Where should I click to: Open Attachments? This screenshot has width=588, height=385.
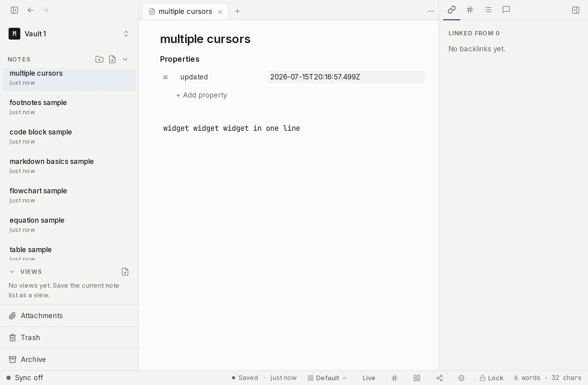pos(69,315)
